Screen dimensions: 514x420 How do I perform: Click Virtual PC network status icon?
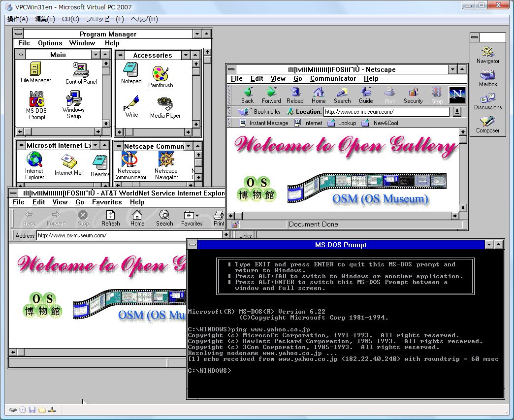pyautogui.click(x=52, y=410)
